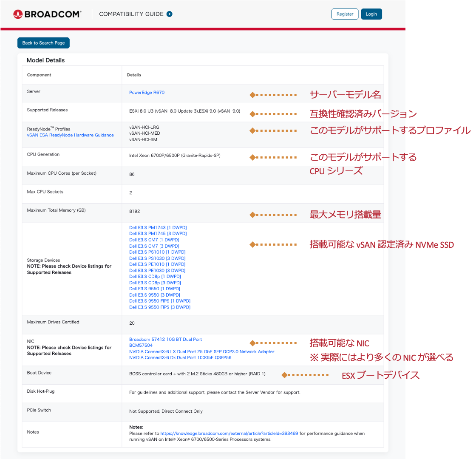Select the BOSS controller card boot device text
The height and width of the screenshot is (459, 476).
(x=197, y=374)
